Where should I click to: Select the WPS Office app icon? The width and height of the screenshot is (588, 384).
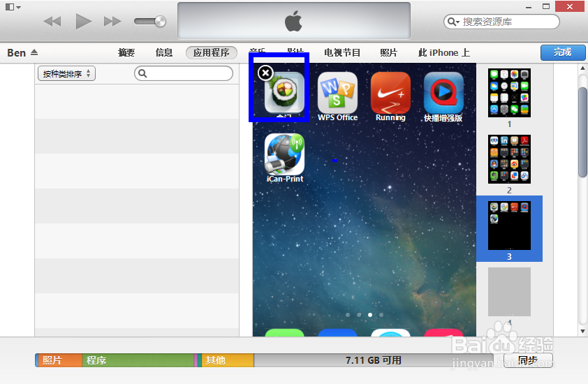(x=337, y=92)
